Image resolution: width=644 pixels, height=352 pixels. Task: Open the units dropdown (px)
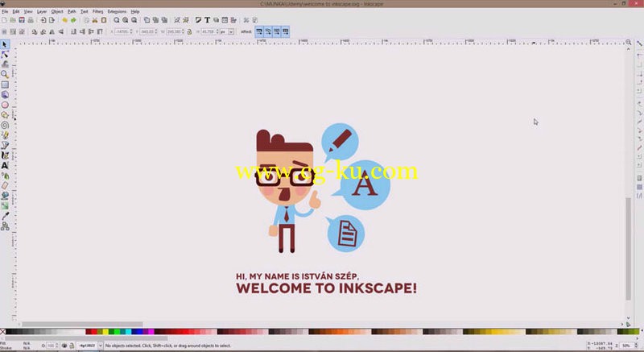click(231, 31)
